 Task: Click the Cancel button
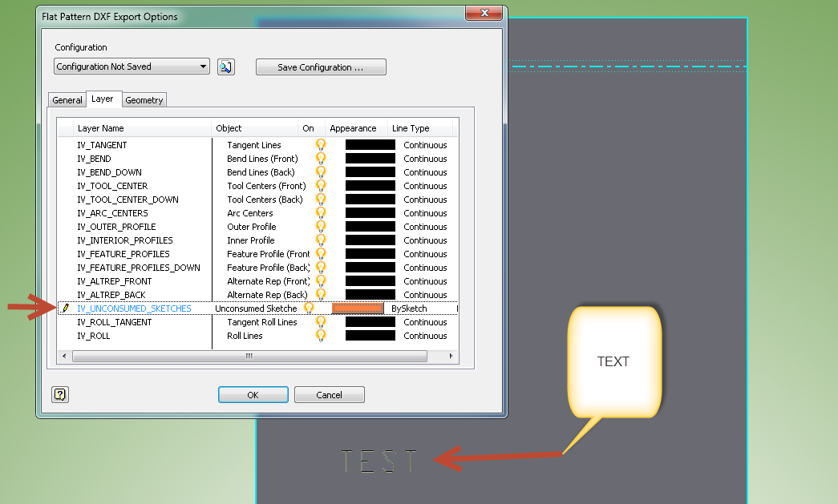click(329, 394)
